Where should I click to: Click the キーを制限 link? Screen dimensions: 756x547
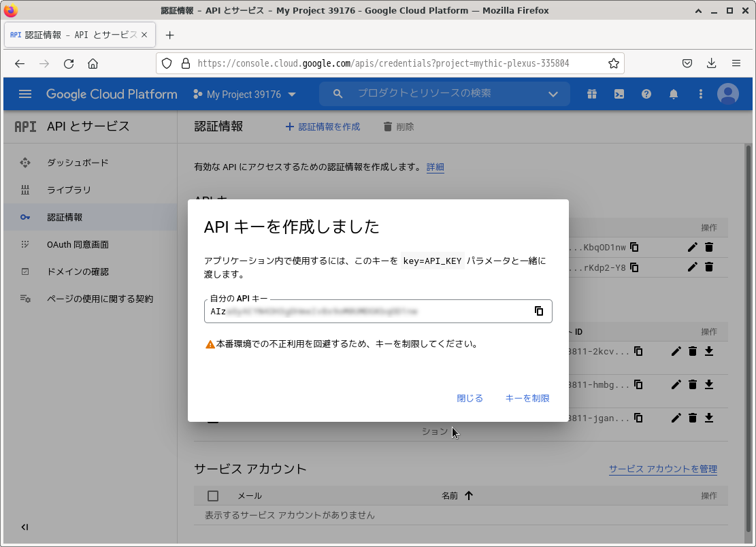click(527, 398)
